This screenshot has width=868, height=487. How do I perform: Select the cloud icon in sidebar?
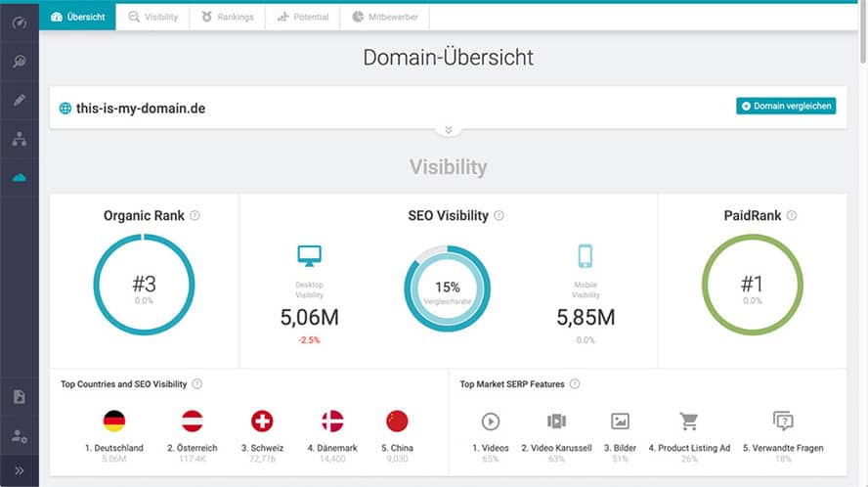tap(20, 177)
